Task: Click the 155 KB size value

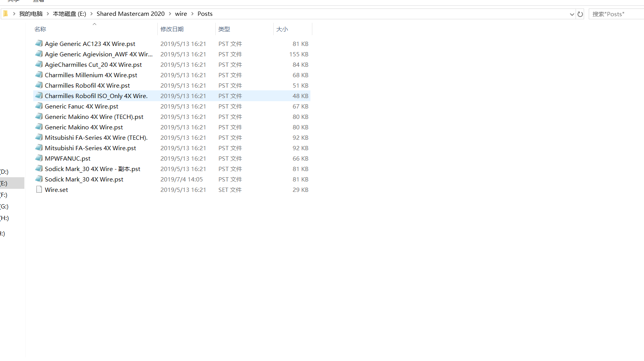Action: pyautogui.click(x=299, y=54)
